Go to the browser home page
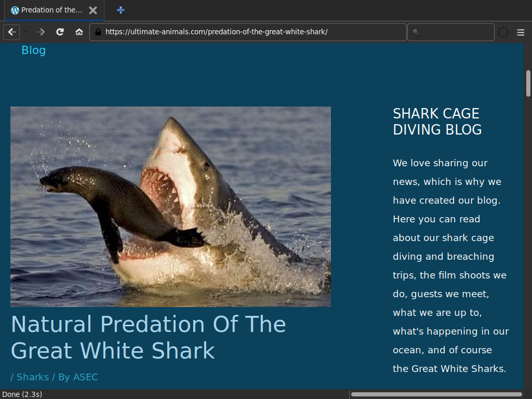 (79, 32)
